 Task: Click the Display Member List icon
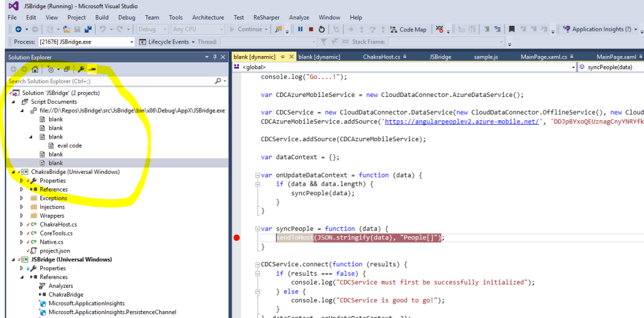pyautogui.click(x=461, y=29)
